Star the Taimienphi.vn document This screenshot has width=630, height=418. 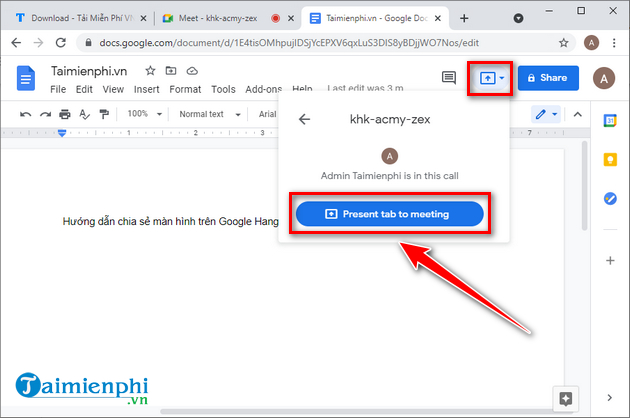[x=150, y=71]
